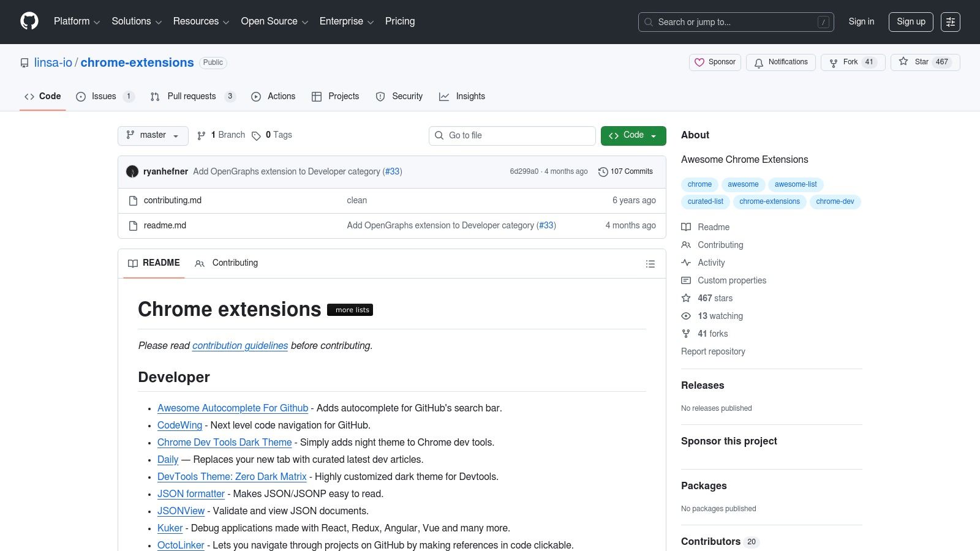The height and width of the screenshot is (551, 980).
Task: Click the GitHub logo icon
Action: [29, 21]
